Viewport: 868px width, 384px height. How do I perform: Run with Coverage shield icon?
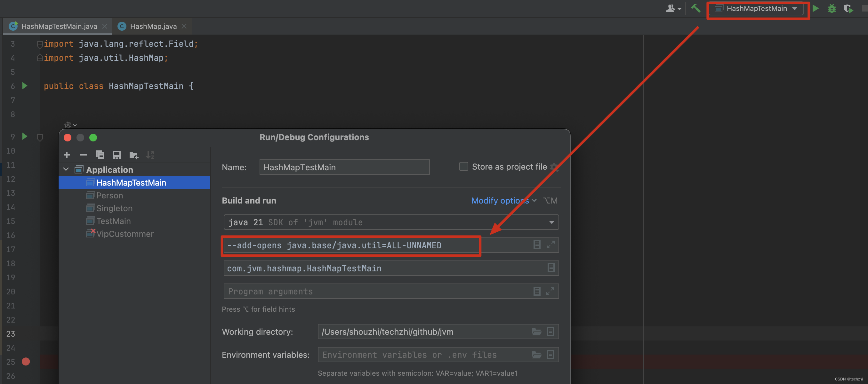848,8
